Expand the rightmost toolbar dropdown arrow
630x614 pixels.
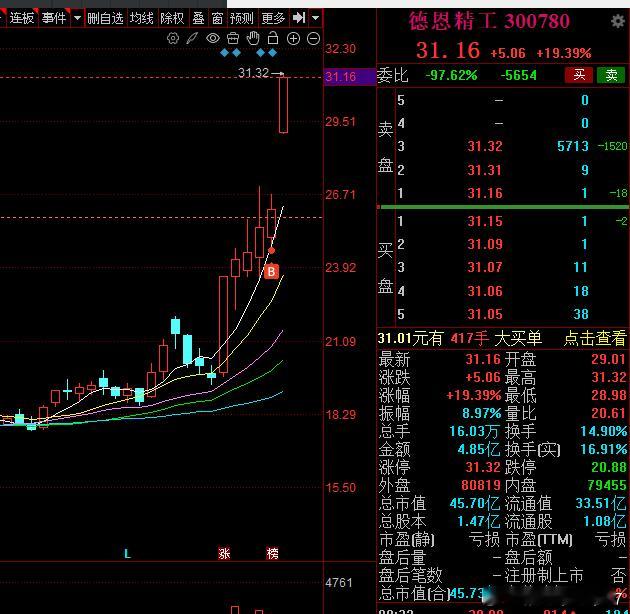click(x=316, y=18)
